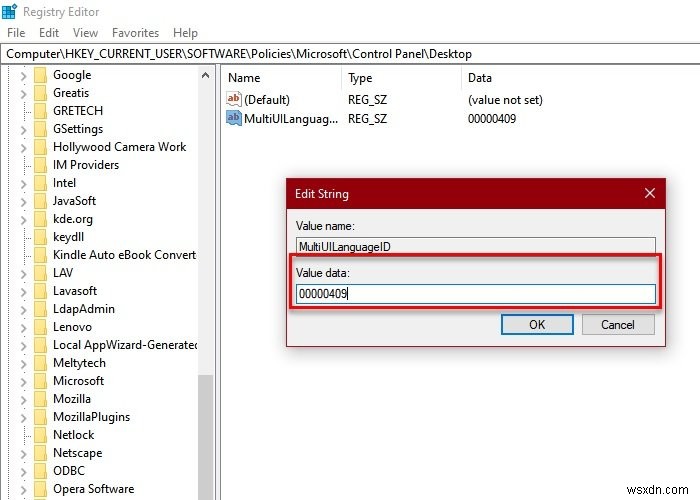700x500 pixels.
Task: Click the Microsoft folder icon
Action: [x=40, y=381]
